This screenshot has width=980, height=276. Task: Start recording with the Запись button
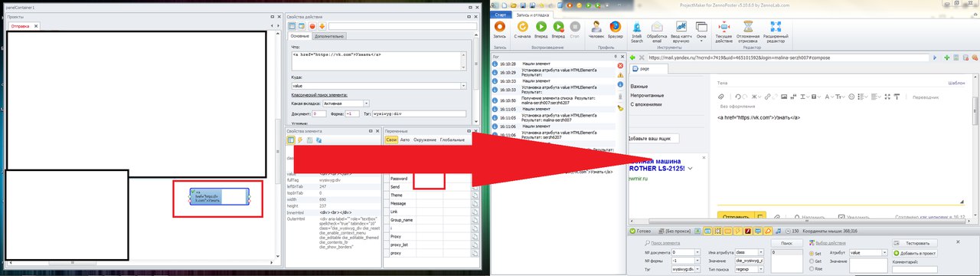pyautogui.click(x=499, y=30)
